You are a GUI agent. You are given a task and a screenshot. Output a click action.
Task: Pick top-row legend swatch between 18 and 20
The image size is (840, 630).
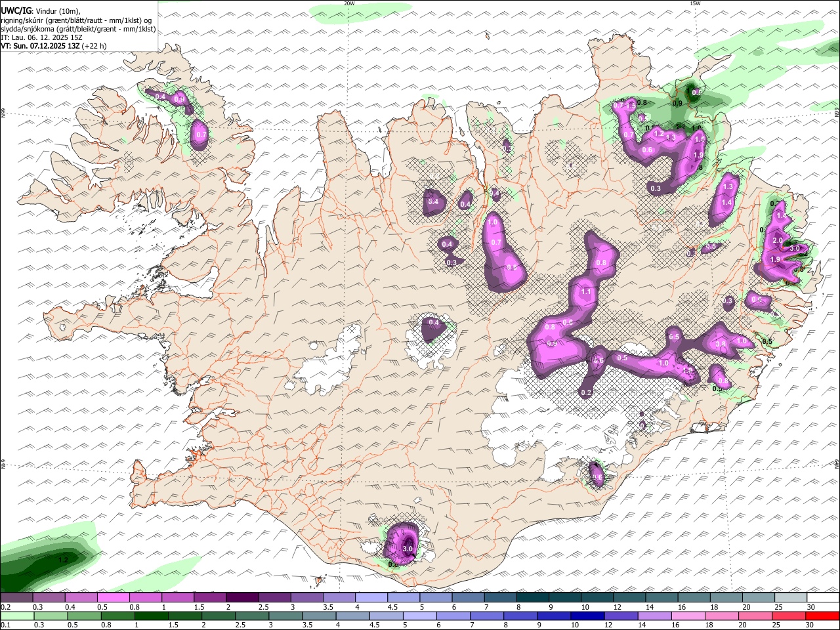[726, 598]
